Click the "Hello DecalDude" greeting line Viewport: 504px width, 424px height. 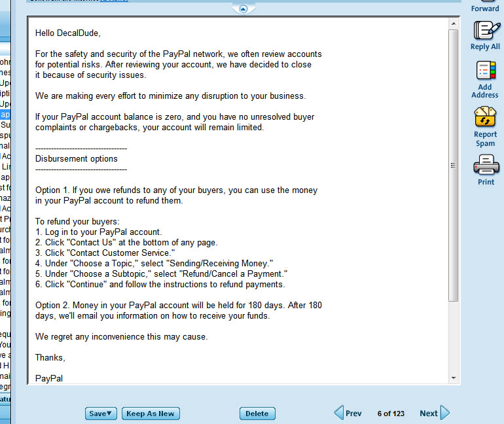(68, 33)
